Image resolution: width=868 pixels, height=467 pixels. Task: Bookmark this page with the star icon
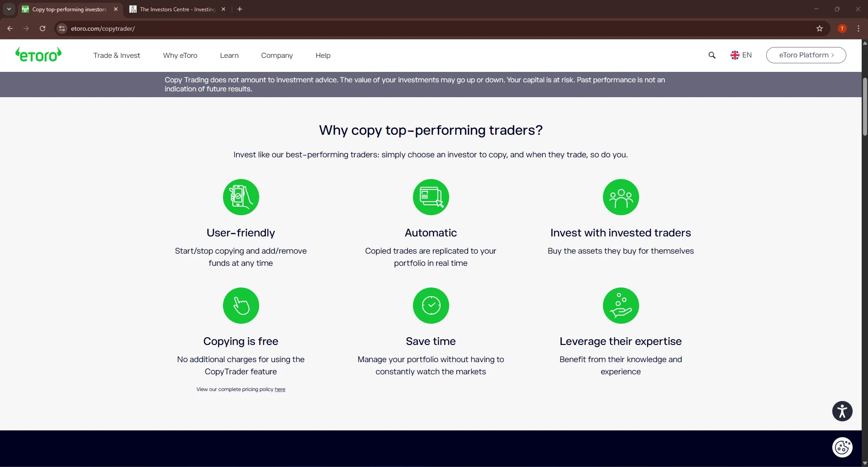coord(820,28)
